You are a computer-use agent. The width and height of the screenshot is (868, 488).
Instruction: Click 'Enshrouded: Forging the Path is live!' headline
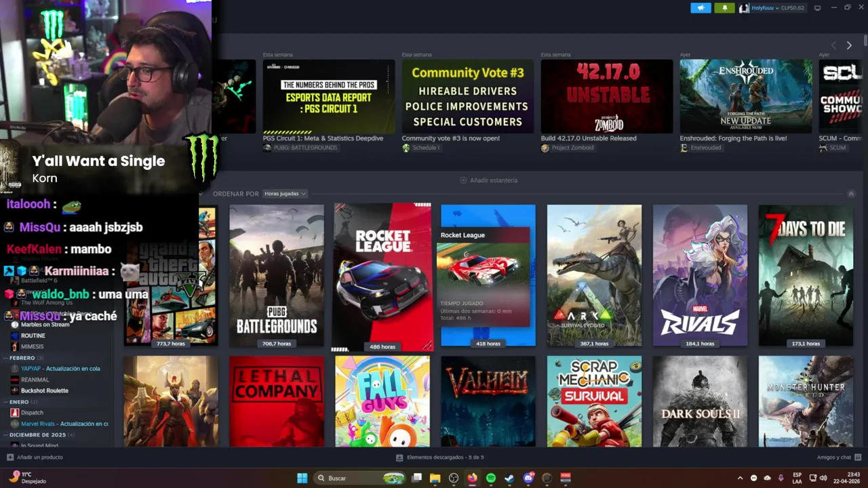tap(733, 138)
